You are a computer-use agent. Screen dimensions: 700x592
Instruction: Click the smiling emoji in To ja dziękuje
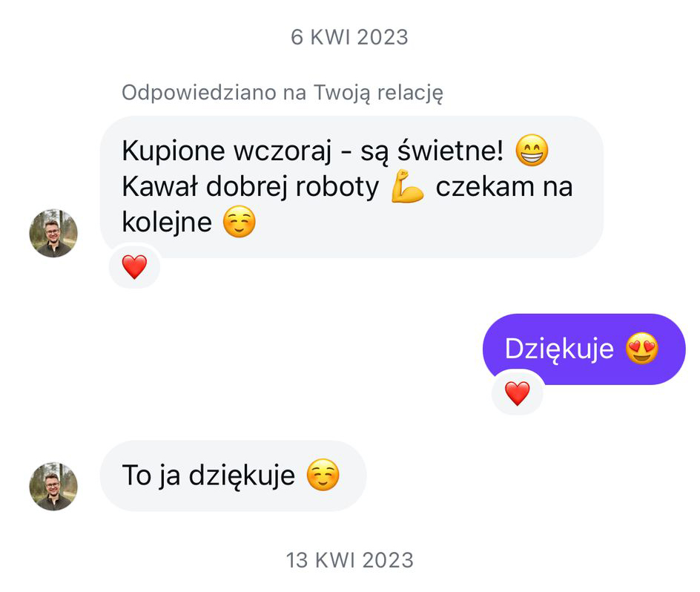click(323, 475)
